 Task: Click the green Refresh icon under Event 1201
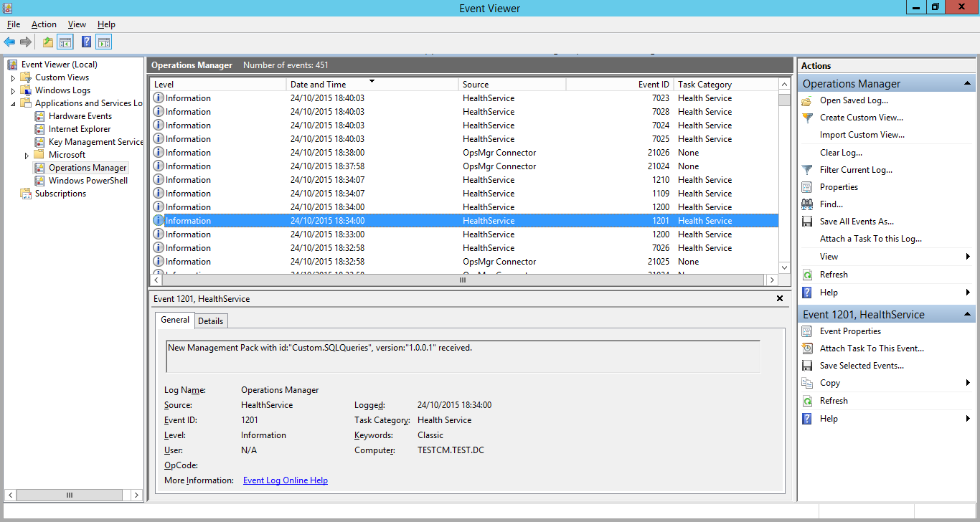pos(807,401)
